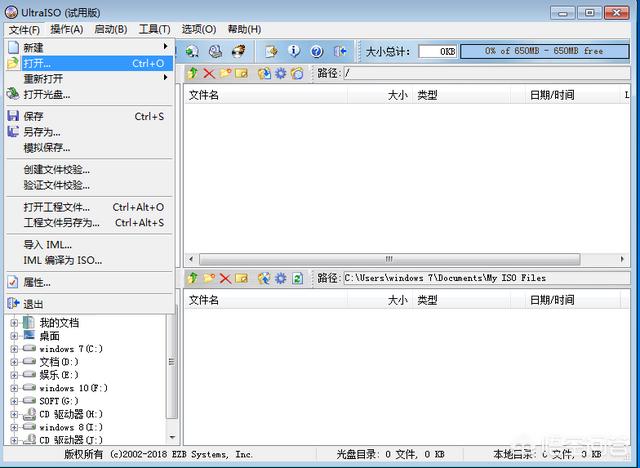
Task: Click the red X delete icon in disc image toolbar
Action: pos(209,73)
